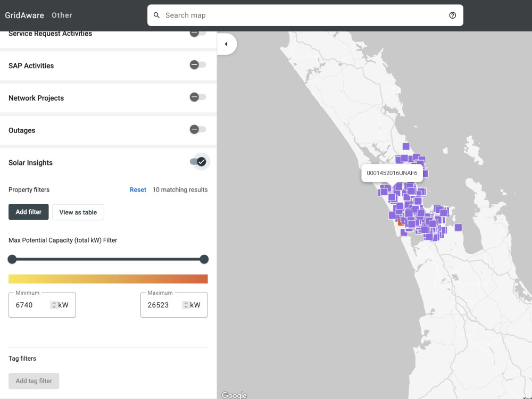The image size is (532, 399).
Task: Click the Minimum kW input field
Action: coord(42,305)
